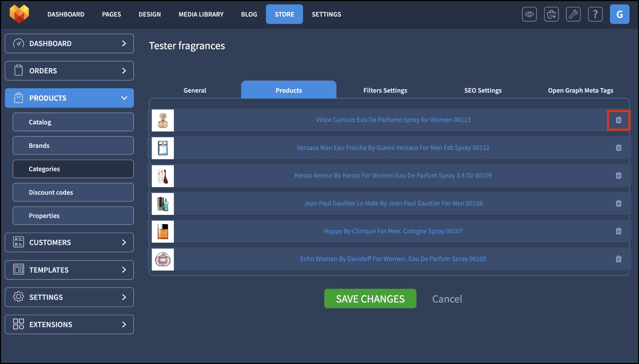Click the Echo Woman pink bottle thumbnail
The height and width of the screenshot is (364, 639).
(163, 260)
